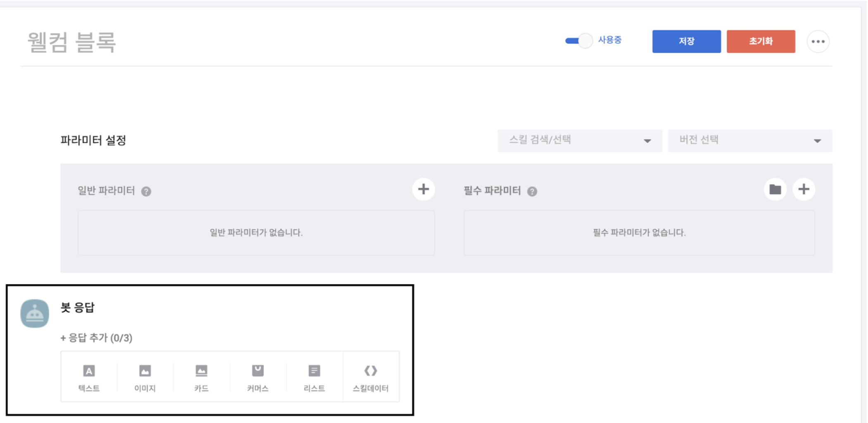Open the more options ellipsis menu
This screenshot has width=868, height=423.
pyautogui.click(x=818, y=41)
